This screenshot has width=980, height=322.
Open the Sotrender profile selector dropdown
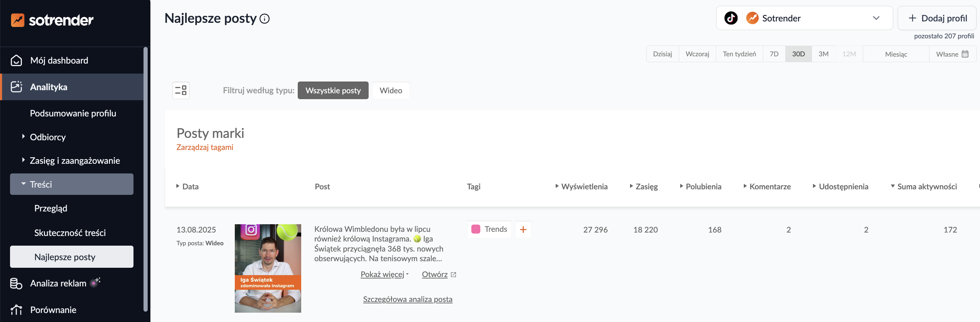[x=877, y=18]
